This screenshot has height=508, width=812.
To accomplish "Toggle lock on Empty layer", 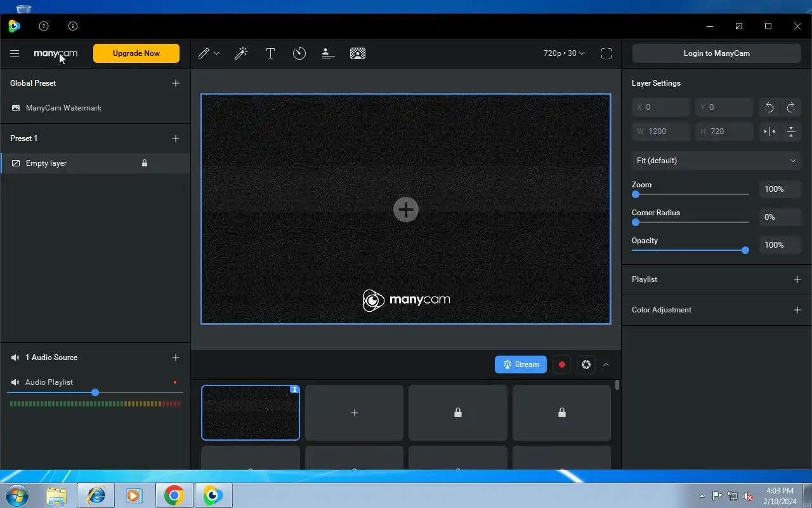I will point(145,163).
